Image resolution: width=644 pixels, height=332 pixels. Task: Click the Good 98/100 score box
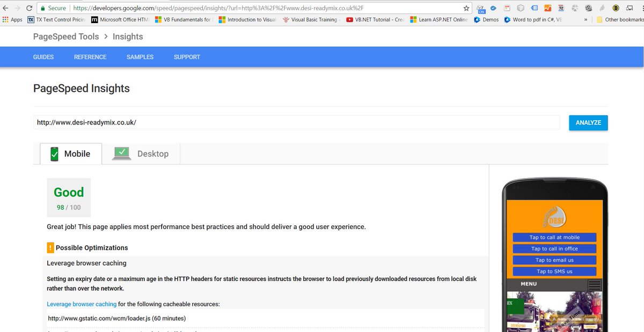coord(69,197)
